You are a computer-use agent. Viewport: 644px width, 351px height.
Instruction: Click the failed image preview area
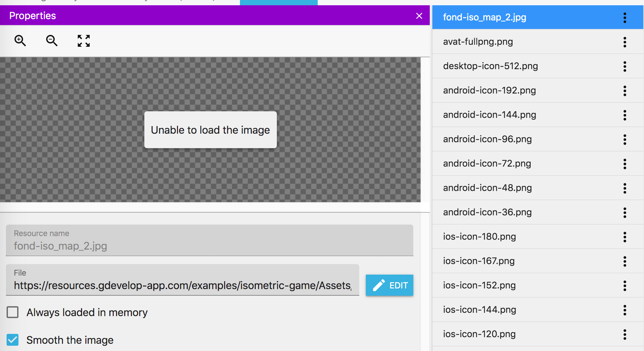210,130
